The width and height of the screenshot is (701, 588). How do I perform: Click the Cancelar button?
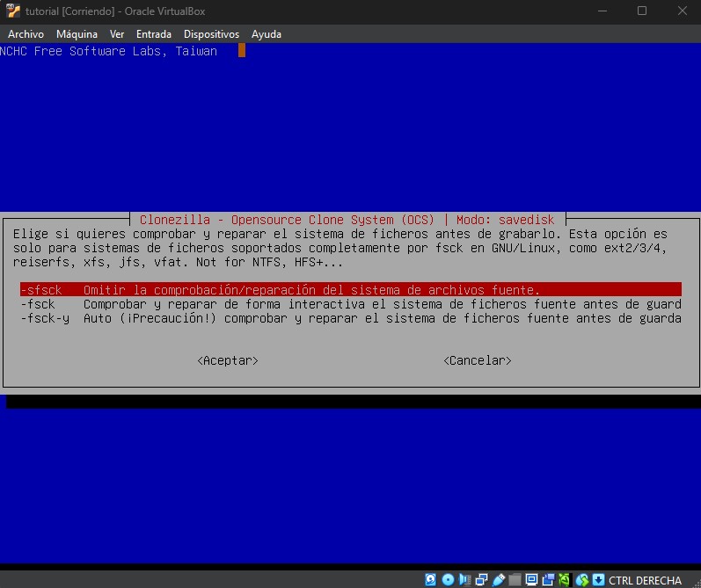coord(478,360)
